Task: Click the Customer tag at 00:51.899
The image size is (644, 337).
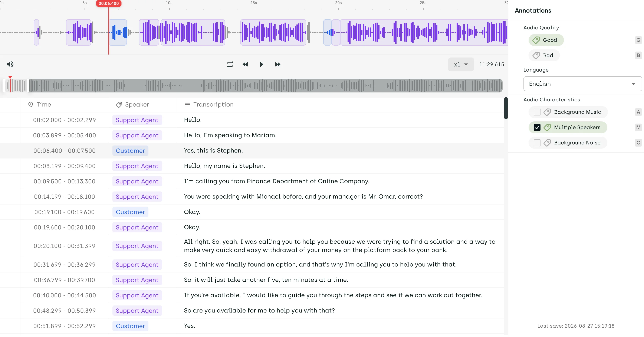Action: click(130, 326)
